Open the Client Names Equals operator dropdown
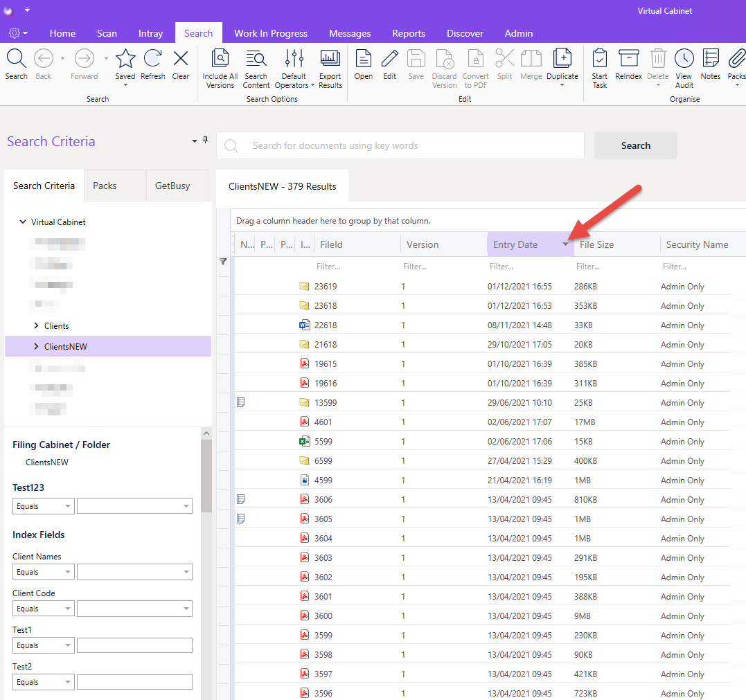Image resolution: width=746 pixels, height=700 pixels. tap(44, 572)
